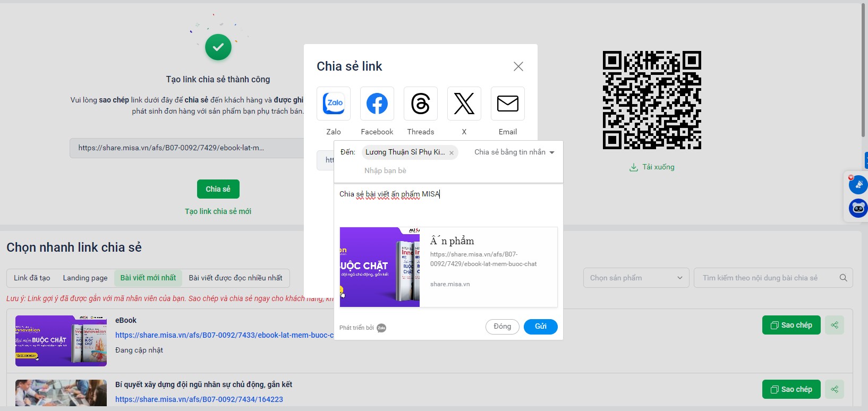The image size is (868, 411).
Task: Click the search magnifier icon
Action: click(x=843, y=278)
